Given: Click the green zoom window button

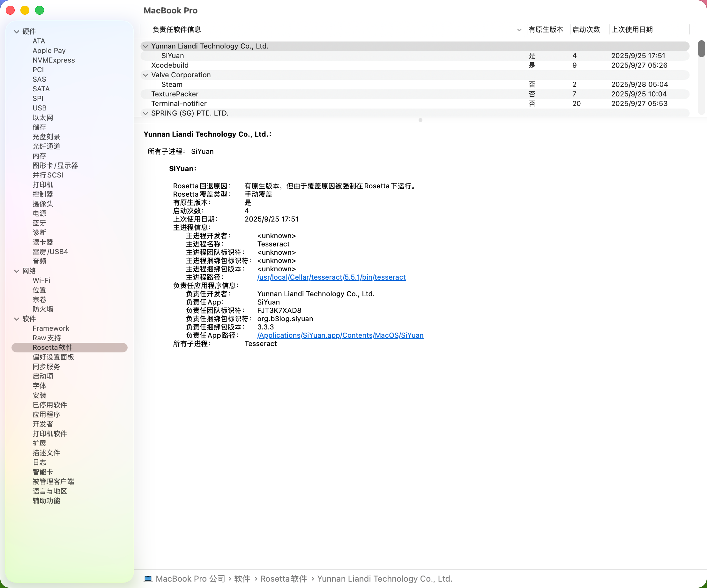Looking at the screenshot, I should (40, 11).
